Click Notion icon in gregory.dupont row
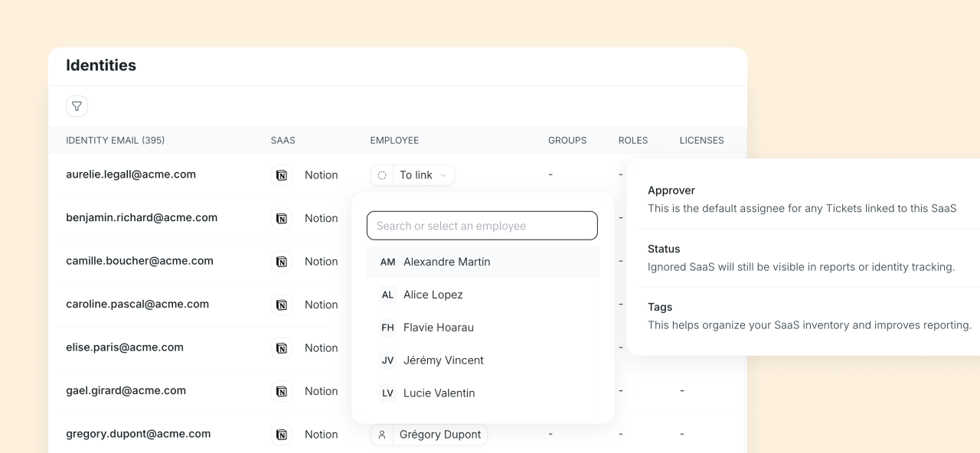Viewport: 980px width, 453px height. tap(282, 435)
